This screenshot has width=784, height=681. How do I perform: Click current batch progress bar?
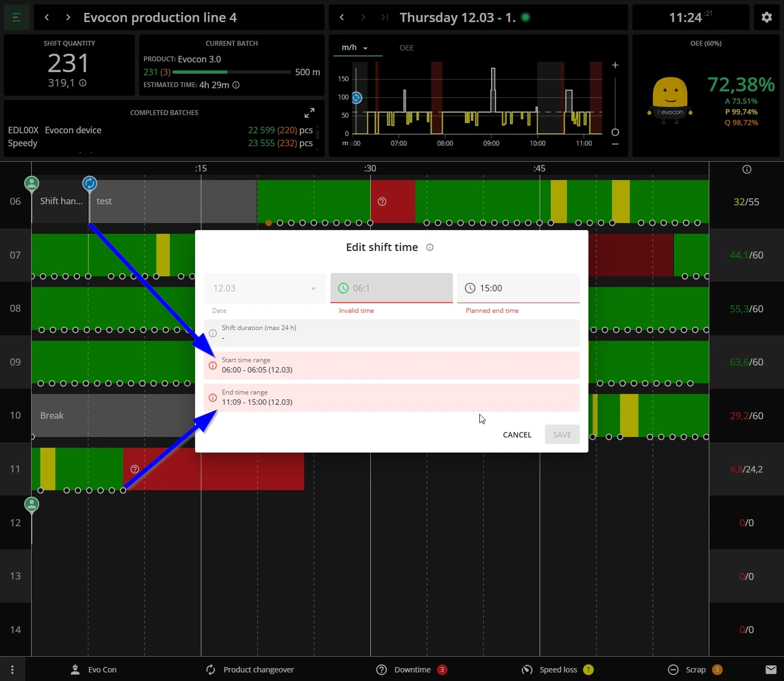point(232,72)
